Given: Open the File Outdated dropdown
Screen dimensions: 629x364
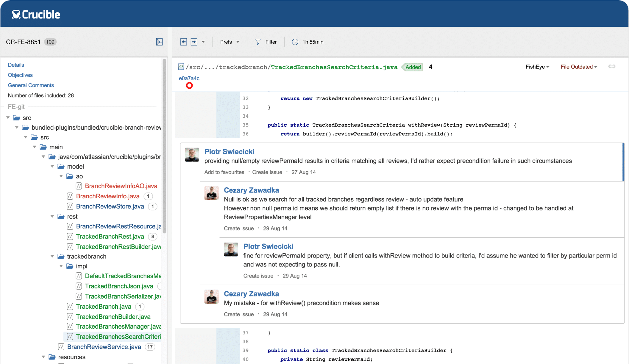Looking at the screenshot, I should pos(579,67).
